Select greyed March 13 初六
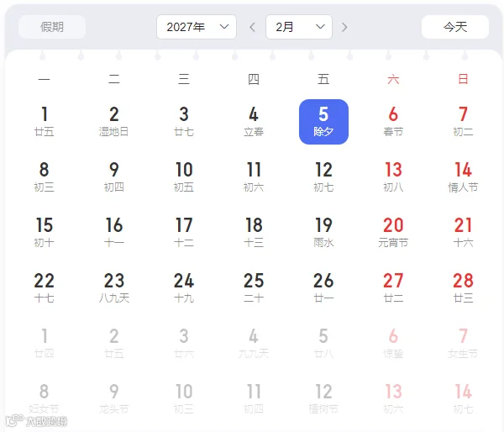504x432 pixels. [393, 399]
